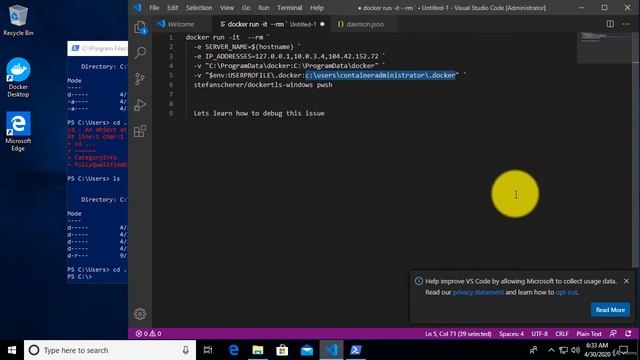The width and height of the screenshot is (640, 360).
Task: Open the Search view in activity bar
Action: pyautogui.click(x=140, y=52)
